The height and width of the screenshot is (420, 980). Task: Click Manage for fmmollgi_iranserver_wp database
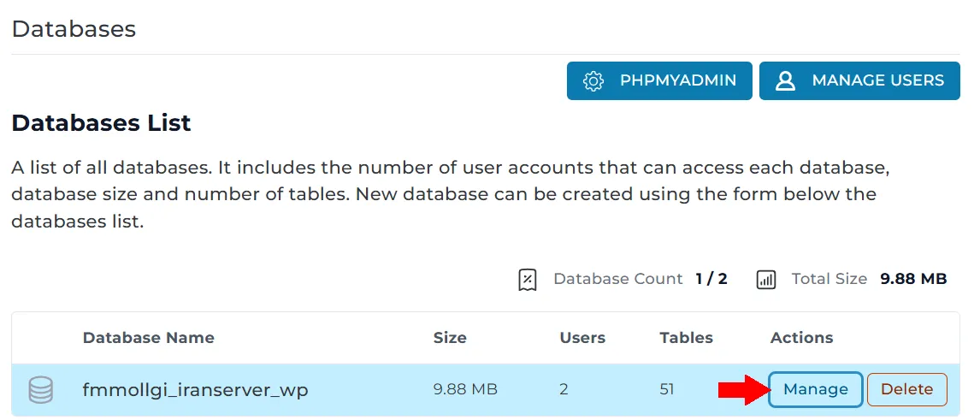(816, 389)
